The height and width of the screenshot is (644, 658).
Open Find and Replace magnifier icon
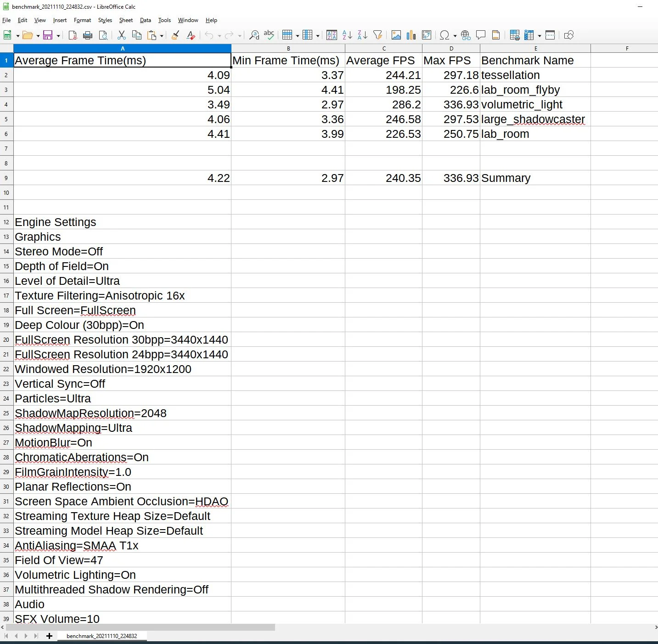[x=254, y=35]
